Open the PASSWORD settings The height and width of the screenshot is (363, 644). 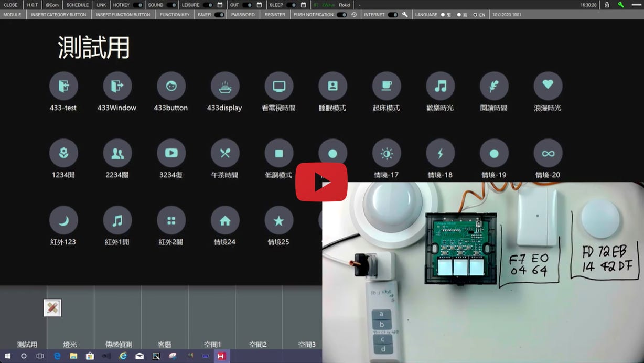pos(243,15)
